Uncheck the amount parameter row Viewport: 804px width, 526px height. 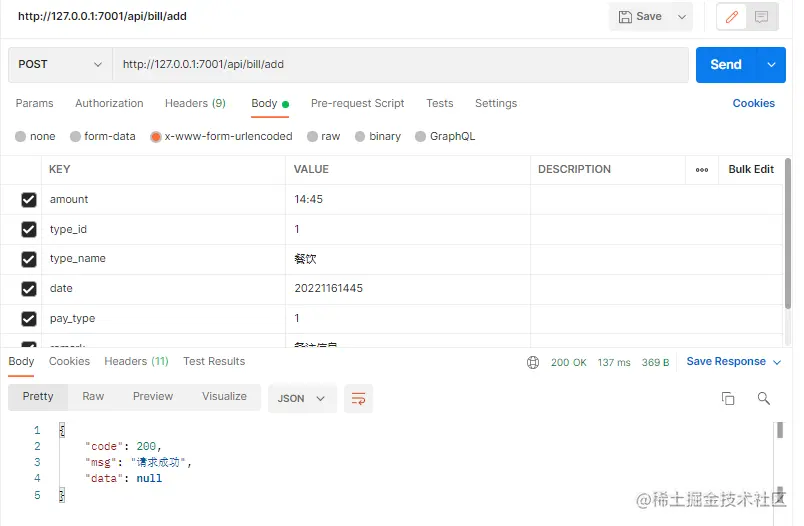tap(29, 199)
